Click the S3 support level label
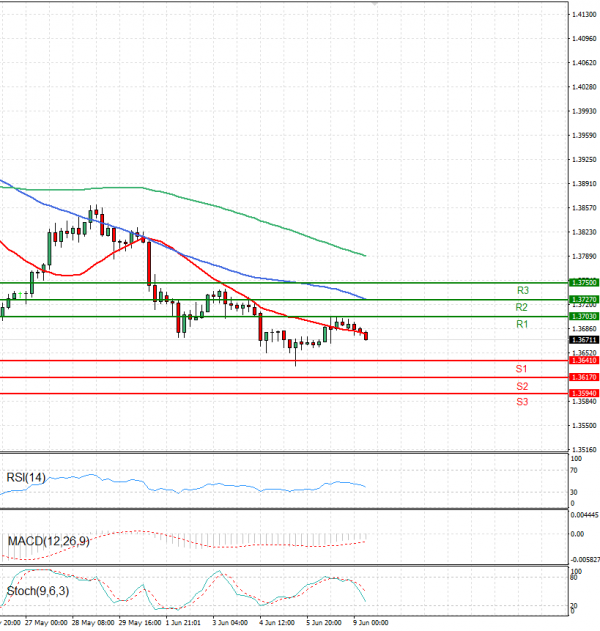 [x=522, y=401]
